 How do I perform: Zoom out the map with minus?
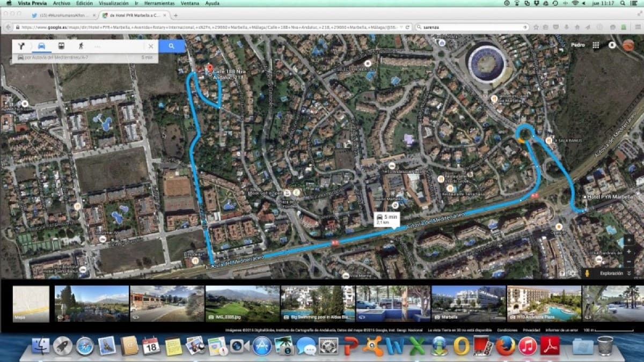pyautogui.click(x=628, y=262)
